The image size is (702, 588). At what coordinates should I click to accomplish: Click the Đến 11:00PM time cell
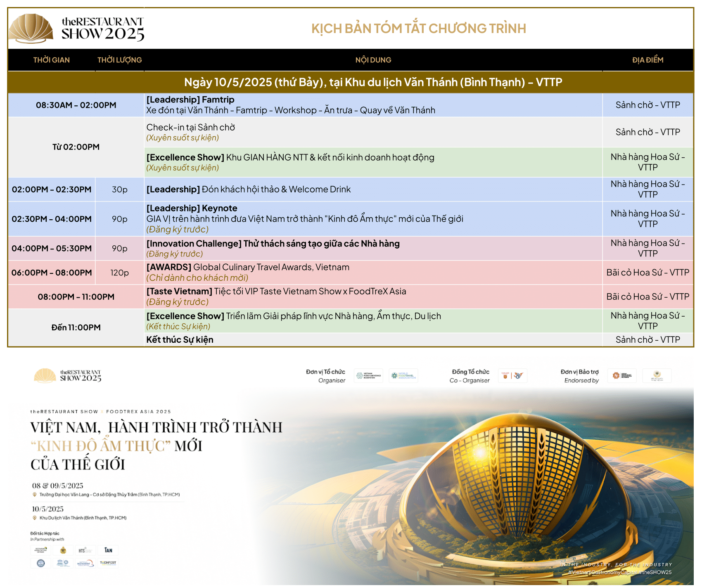[76, 327]
